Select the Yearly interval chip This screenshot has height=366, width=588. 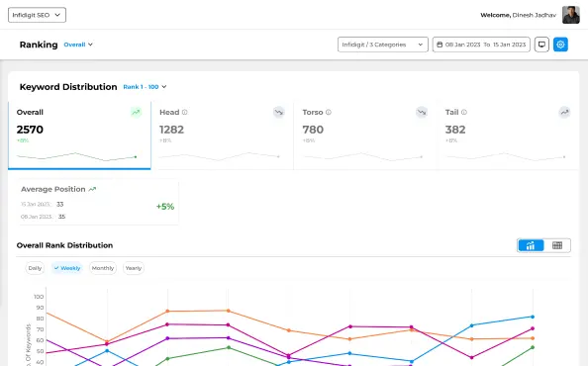(134, 268)
